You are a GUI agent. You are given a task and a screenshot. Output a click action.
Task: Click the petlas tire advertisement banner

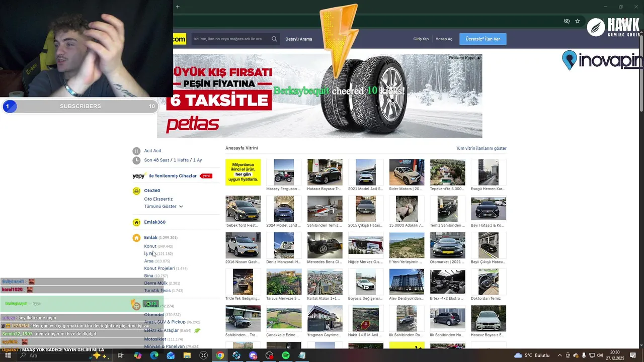click(319, 96)
